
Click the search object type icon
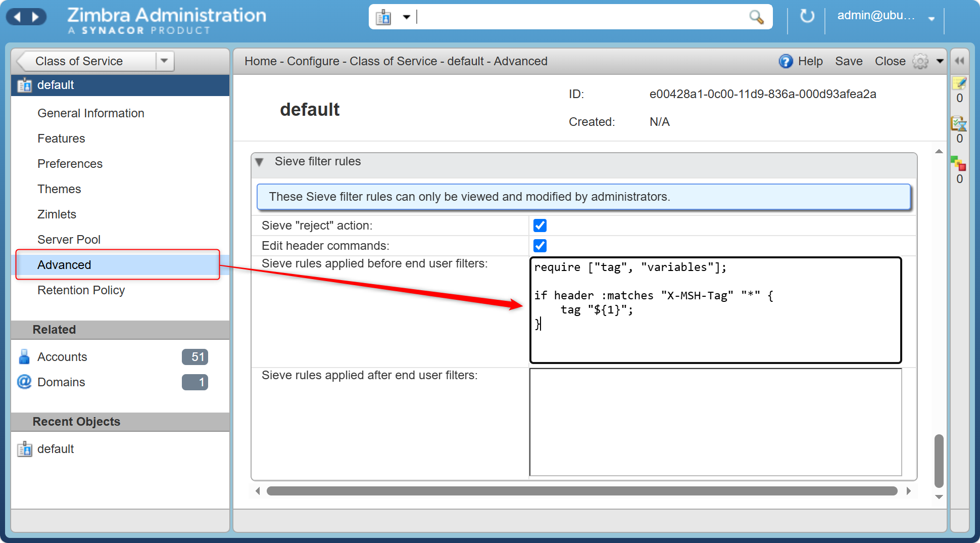point(383,17)
